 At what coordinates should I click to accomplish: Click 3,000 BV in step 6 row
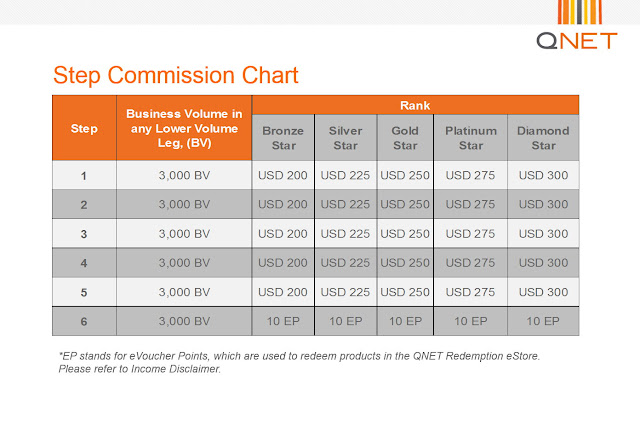pos(184,321)
